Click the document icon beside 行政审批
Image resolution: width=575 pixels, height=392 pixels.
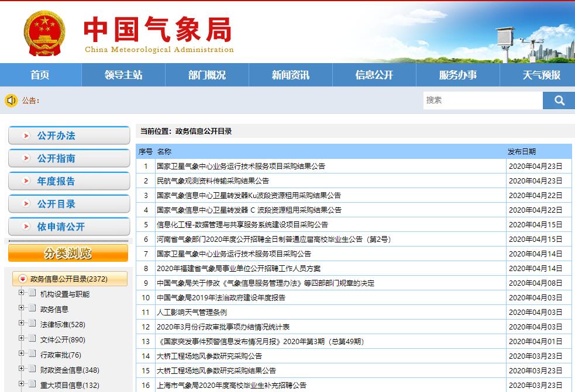point(32,353)
